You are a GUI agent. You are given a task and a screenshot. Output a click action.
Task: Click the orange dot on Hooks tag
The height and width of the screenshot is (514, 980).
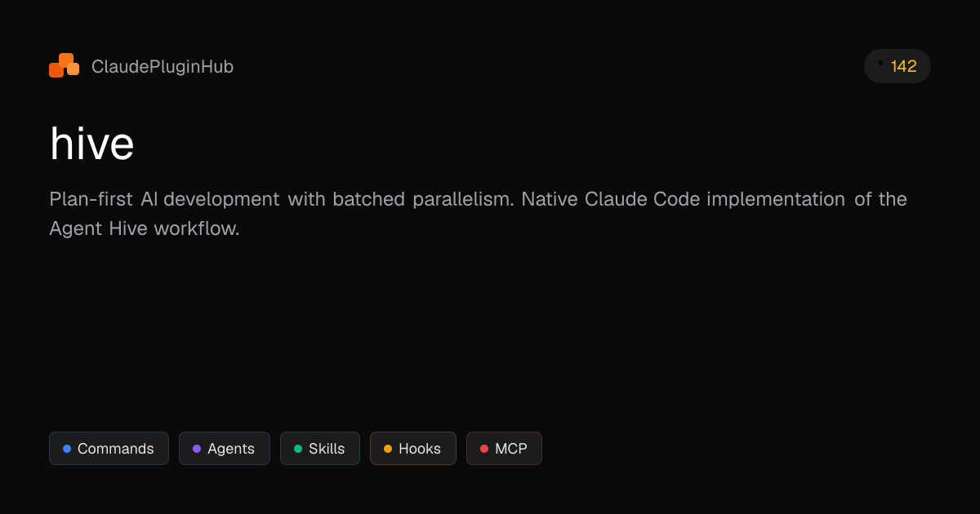pos(388,449)
